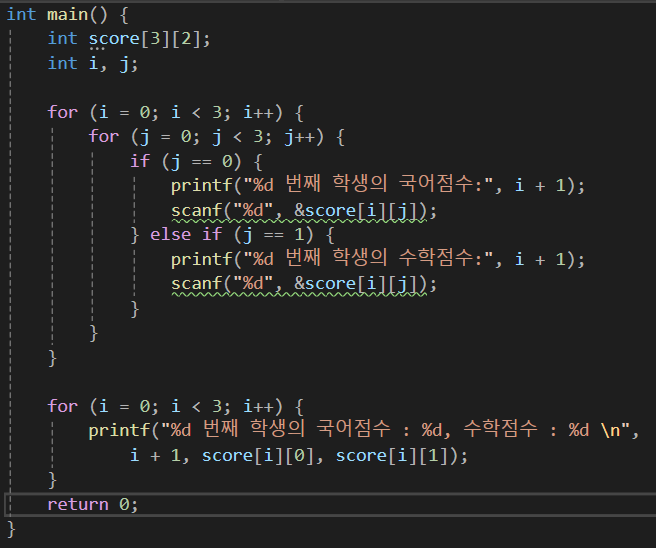
Task: Click the for loop line directly above the j loop
Action: point(176,113)
